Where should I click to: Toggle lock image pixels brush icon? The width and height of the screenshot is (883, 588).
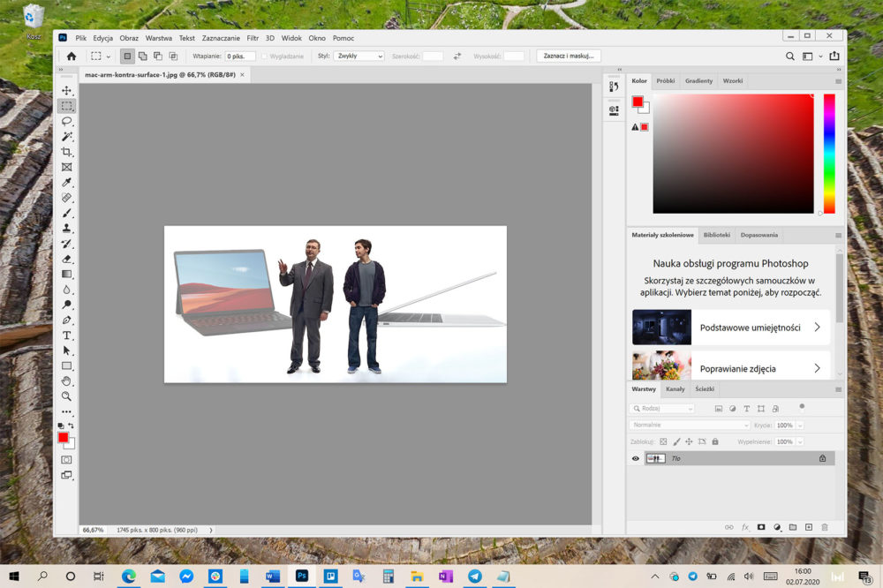(x=676, y=441)
